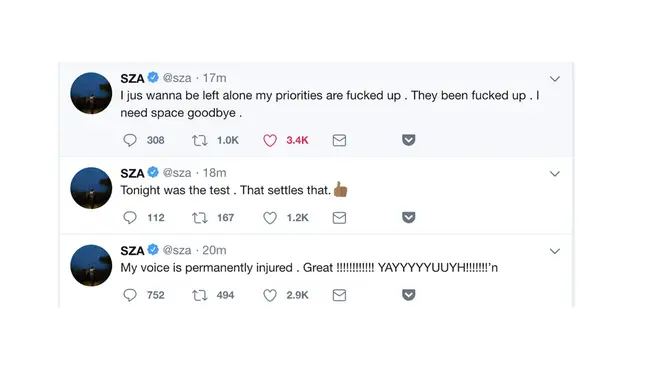Click the SZA display name on the 20m tweet
This screenshot has width=660, height=370.
(132, 250)
